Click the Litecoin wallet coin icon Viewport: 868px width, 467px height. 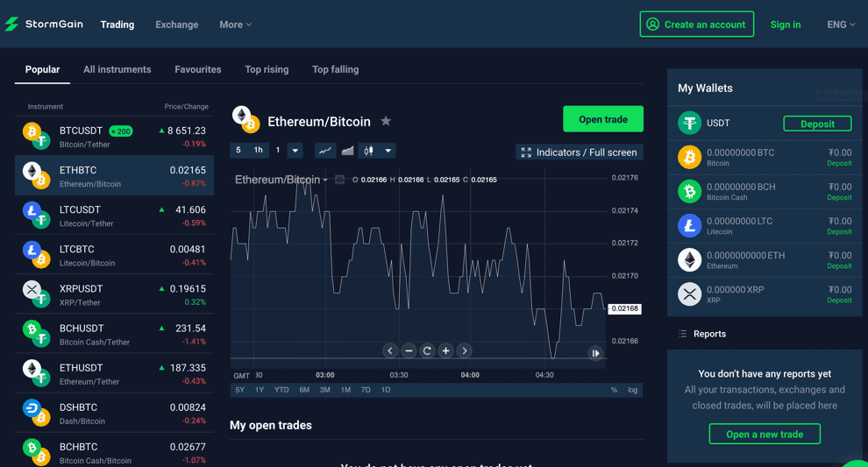[690, 226]
